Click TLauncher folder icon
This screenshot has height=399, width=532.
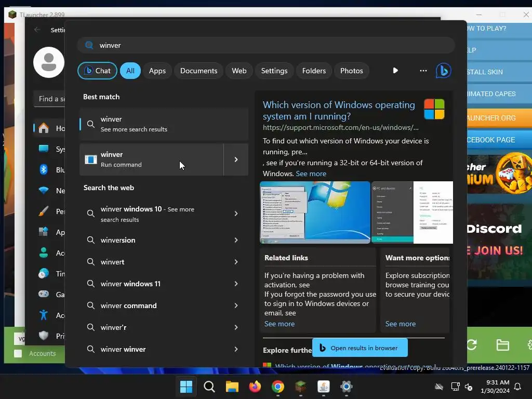coord(502,345)
